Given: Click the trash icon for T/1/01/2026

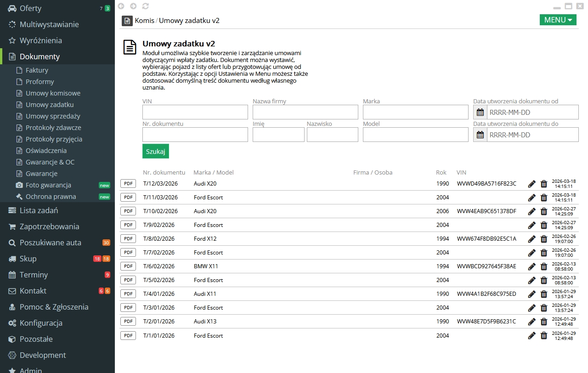Looking at the screenshot, I should point(544,335).
